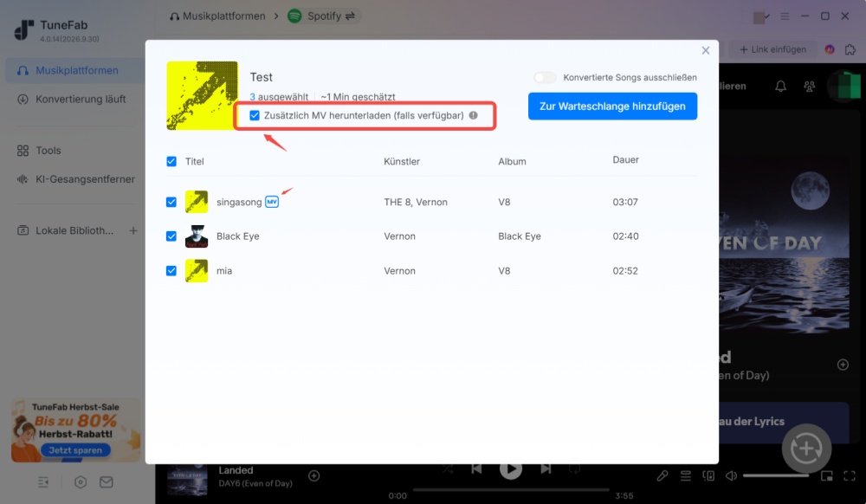Click the playback progress bar
Image resolution: width=866 pixels, height=504 pixels.
511,489
